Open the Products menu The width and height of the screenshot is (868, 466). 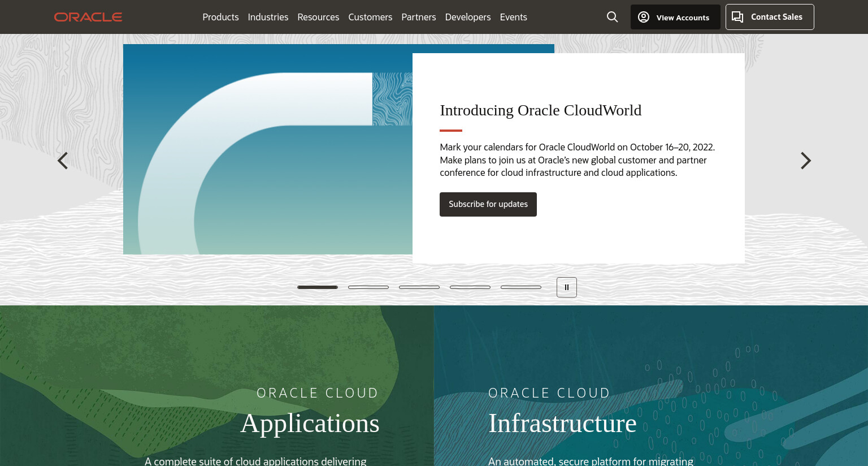click(220, 17)
